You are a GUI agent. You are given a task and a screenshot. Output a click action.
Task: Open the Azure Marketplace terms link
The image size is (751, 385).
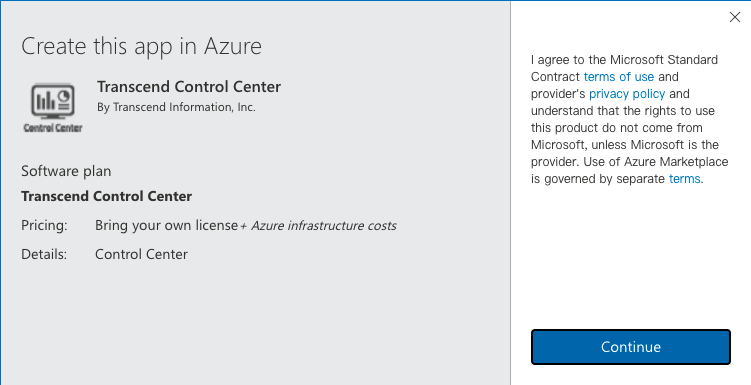pos(684,179)
